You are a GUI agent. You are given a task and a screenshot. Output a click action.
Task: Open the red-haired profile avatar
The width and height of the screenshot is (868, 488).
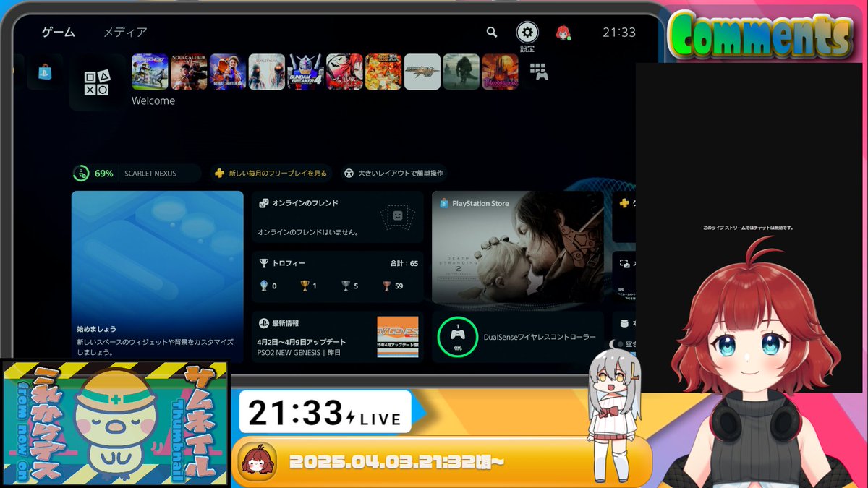click(563, 33)
